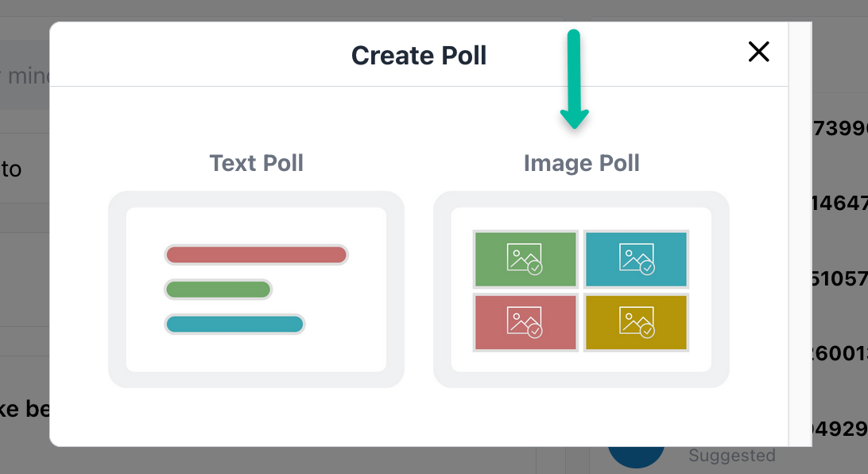Click the green image placeholder icon
Screen dimensions: 868x474
(x=525, y=258)
